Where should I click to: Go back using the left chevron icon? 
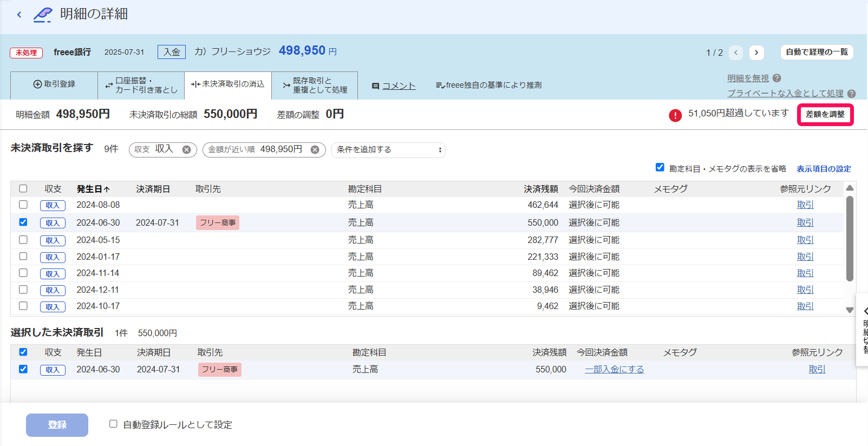click(x=19, y=15)
